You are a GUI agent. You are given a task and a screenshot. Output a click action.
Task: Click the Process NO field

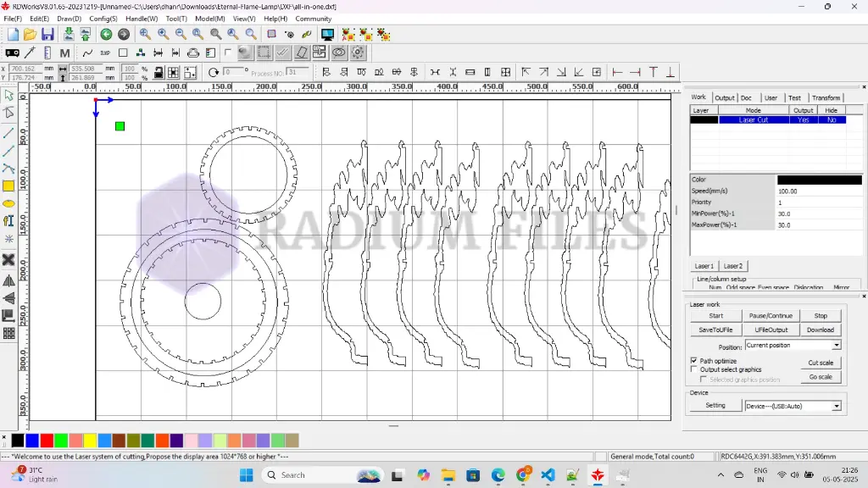pyautogui.click(x=298, y=73)
